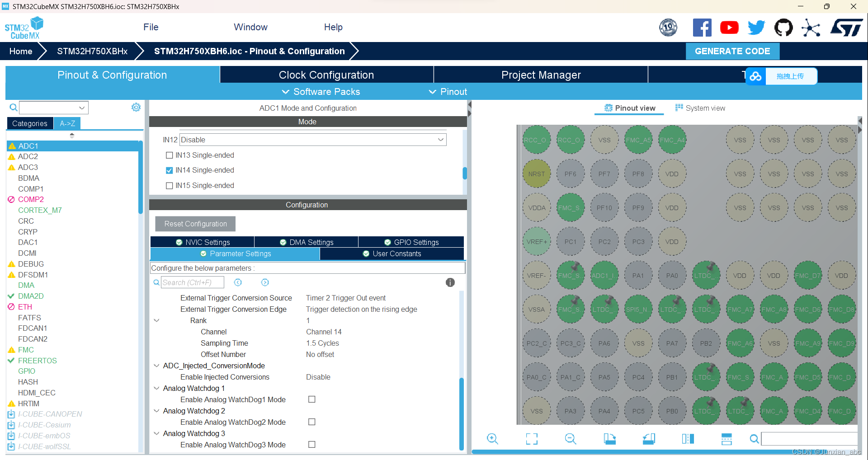Rotate the chip view using the rotate icon
Viewport: 868px width, 460px height.
[649, 439]
